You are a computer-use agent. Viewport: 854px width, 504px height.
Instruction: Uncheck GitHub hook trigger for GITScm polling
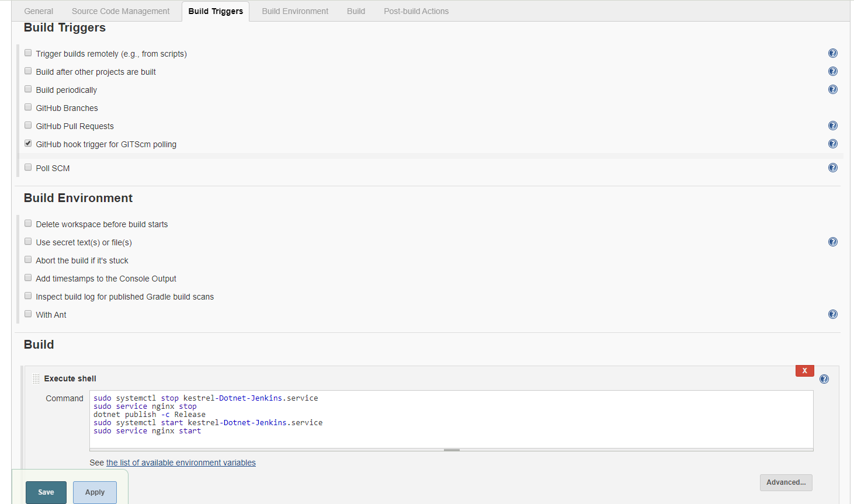point(28,143)
